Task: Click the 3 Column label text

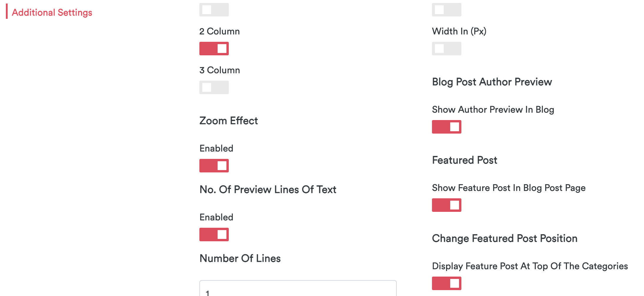Action: (219, 70)
